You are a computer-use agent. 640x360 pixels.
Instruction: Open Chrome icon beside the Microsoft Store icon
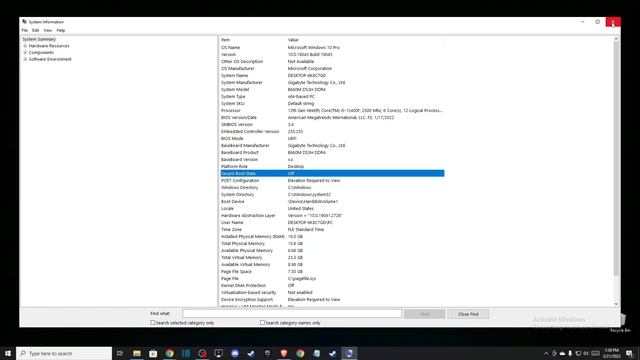[x=169, y=353]
